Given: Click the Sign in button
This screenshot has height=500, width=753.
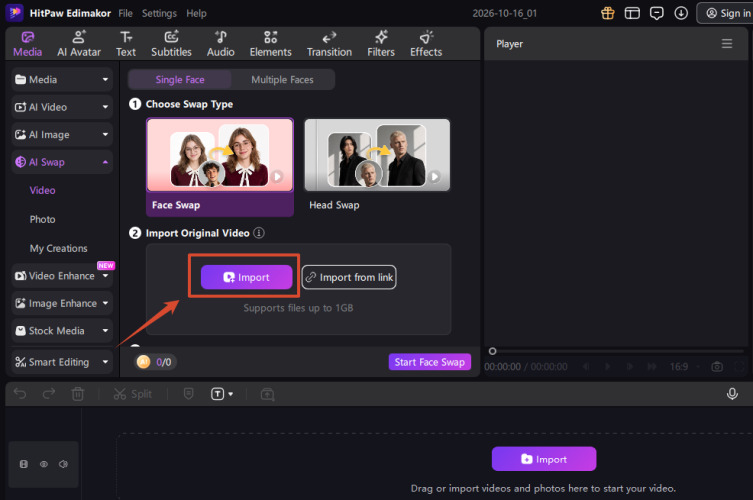Looking at the screenshot, I should [727, 13].
